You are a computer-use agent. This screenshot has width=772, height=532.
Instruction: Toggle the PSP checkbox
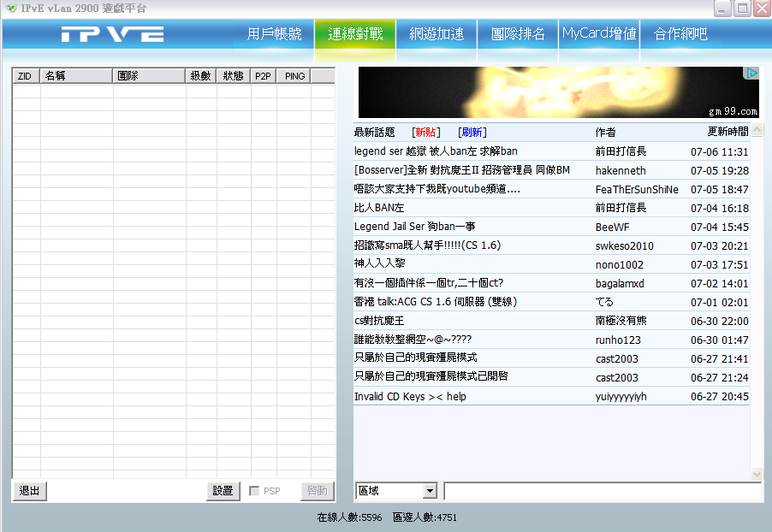[x=254, y=491]
